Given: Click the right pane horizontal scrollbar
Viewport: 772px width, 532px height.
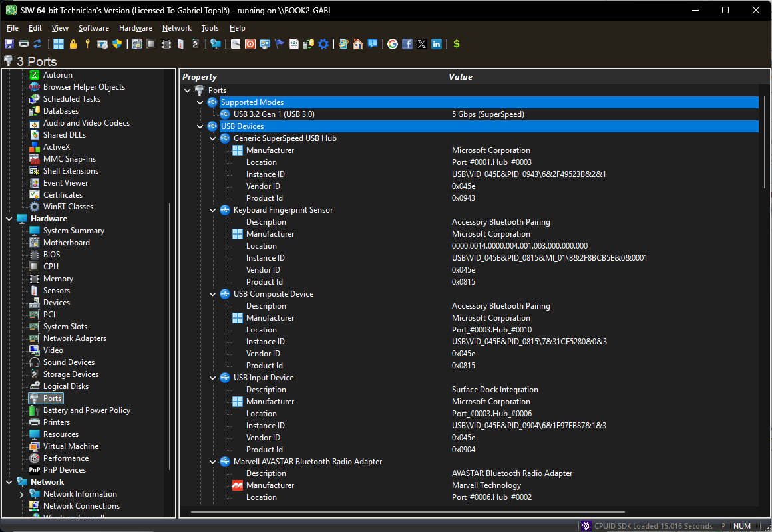Looking at the screenshot, I should pos(408,512).
